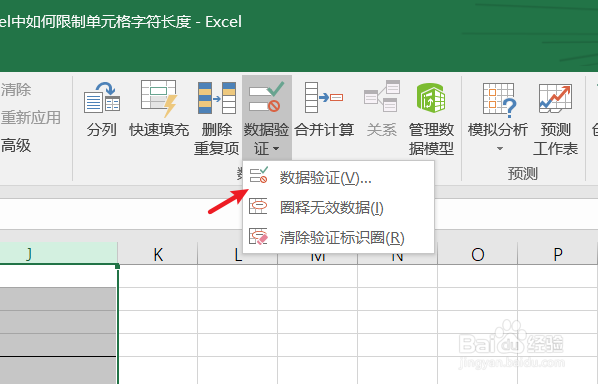Click the Text to Columns (分列) icon
598x384 pixels.
[x=101, y=98]
